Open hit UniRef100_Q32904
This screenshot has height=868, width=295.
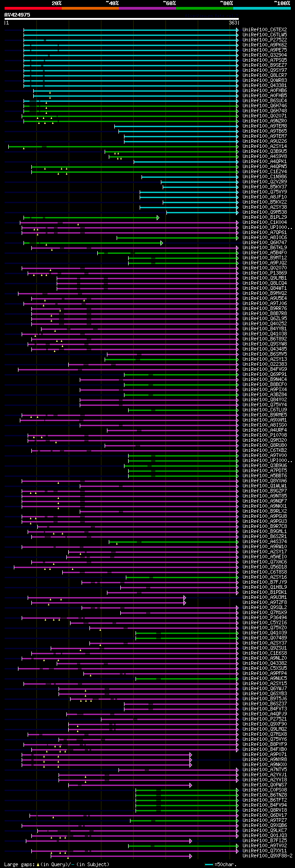click(265, 55)
